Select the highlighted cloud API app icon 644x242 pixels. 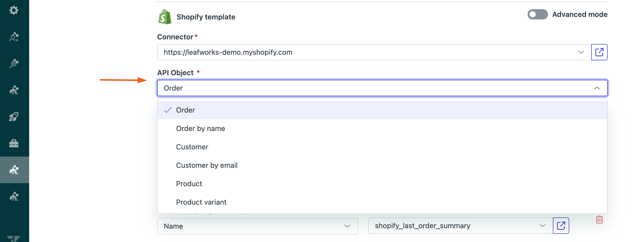(14, 170)
